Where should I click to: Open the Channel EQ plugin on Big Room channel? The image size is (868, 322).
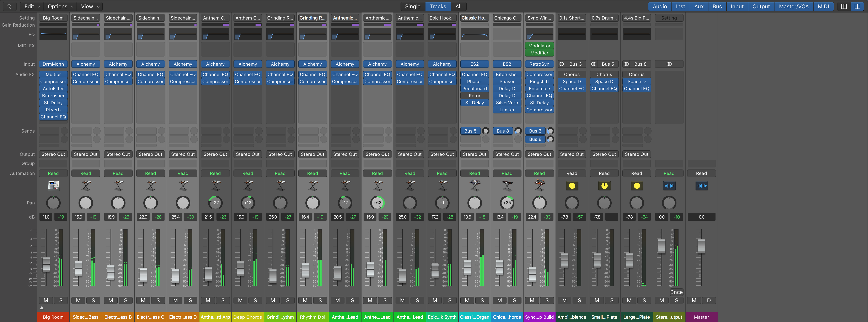click(53, 117)
